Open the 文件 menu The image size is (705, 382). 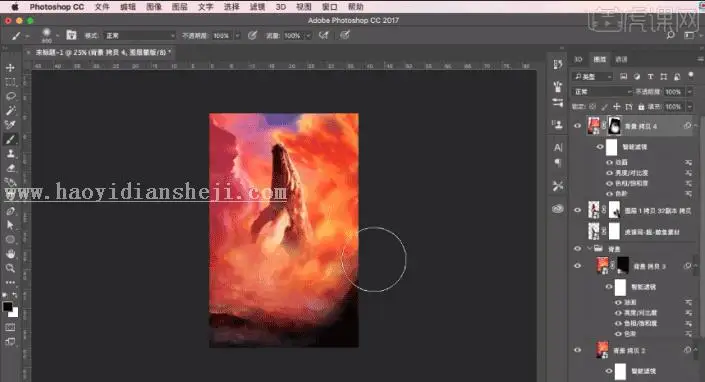pyautogui.click(x=102, y=7)
